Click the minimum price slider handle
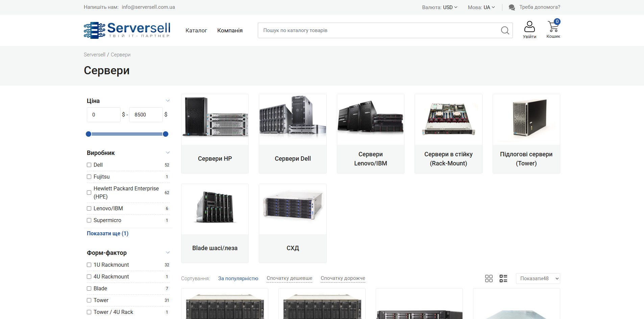The height and width of the screenshot is (319, 644). click(x=89, y=134)
